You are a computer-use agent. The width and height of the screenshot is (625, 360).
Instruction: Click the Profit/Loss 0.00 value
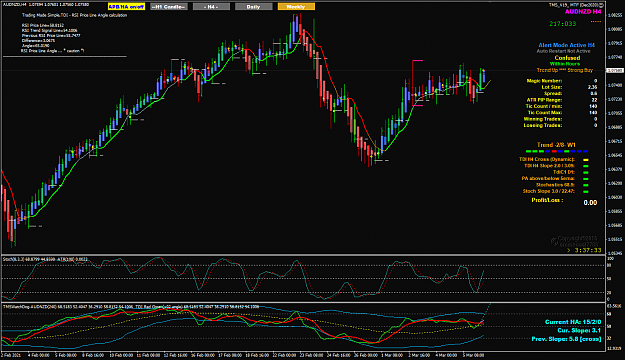(x=590, y=203)
